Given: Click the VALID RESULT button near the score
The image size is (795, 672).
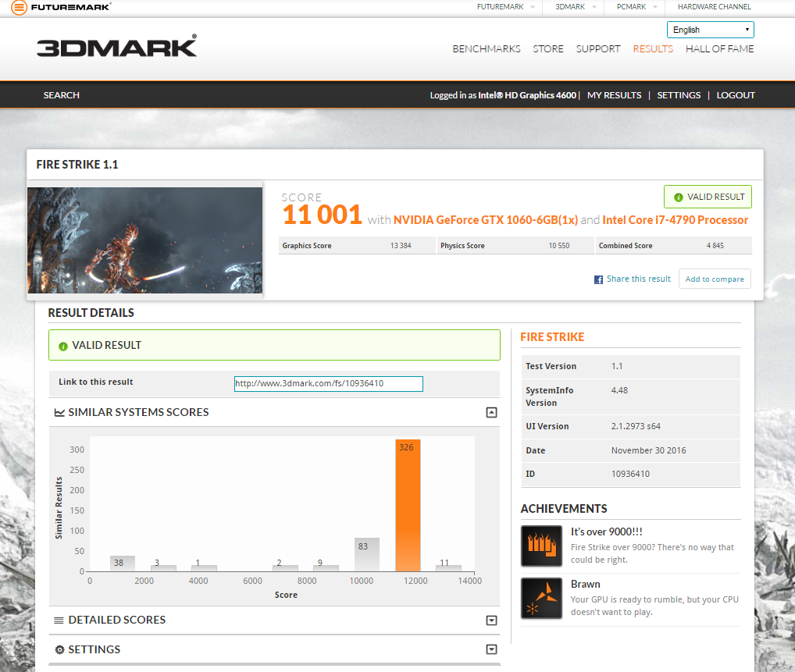Looking at the screenshot, I should [708, 197].
